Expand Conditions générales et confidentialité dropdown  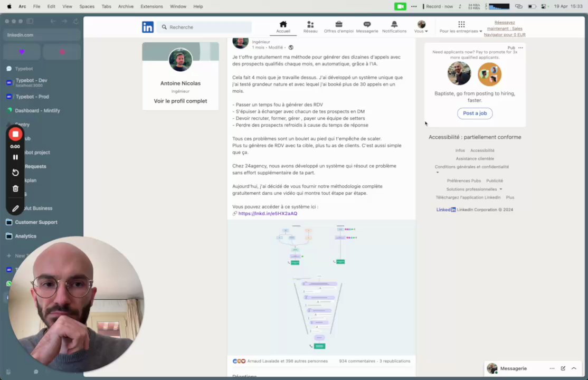tap(472, 169)
